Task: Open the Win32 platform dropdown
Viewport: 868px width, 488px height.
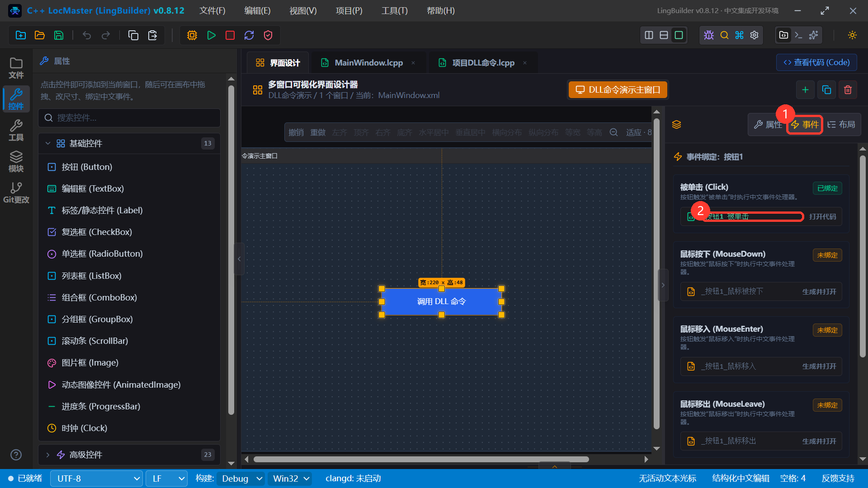Action: (x=290, y=479)
